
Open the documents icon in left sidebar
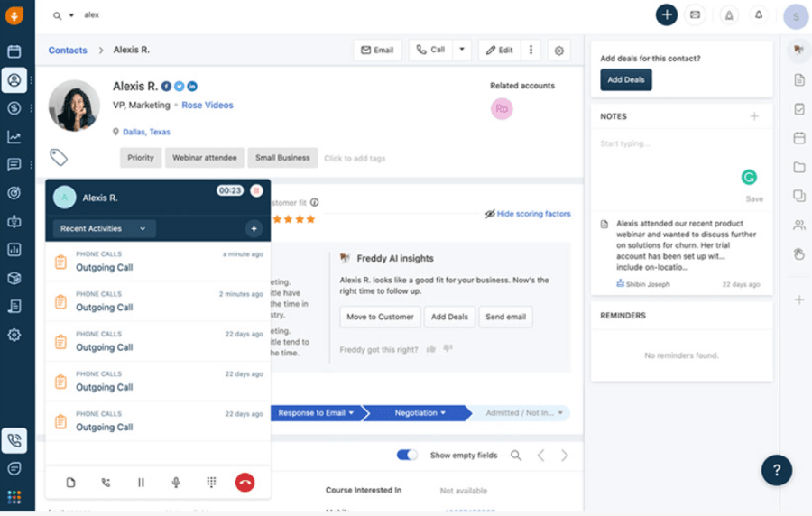point(14,307)
